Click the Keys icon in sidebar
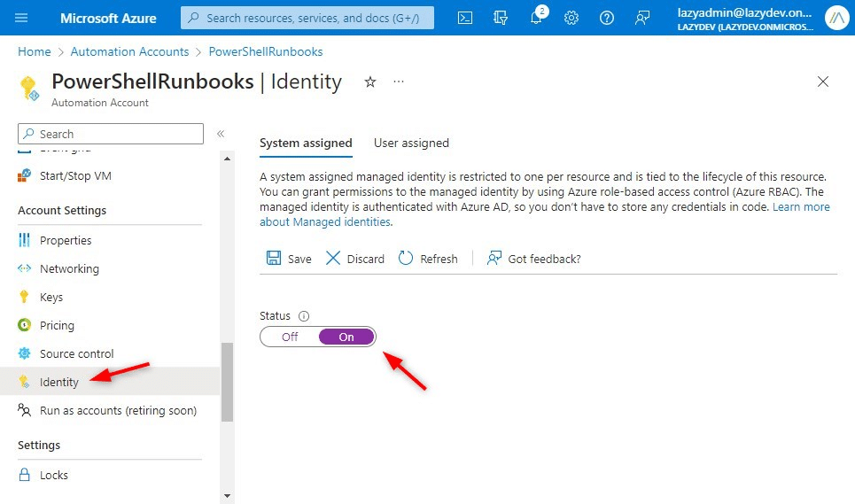The image size is (855, 504). [x=24, y=297]
